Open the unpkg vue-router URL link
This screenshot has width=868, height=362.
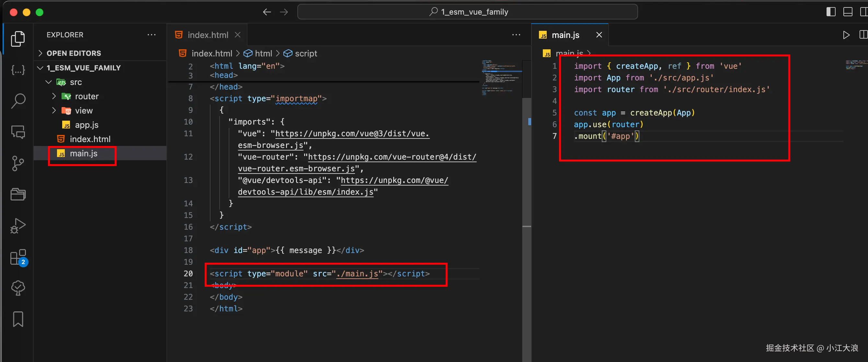click(x=392, y=157)
